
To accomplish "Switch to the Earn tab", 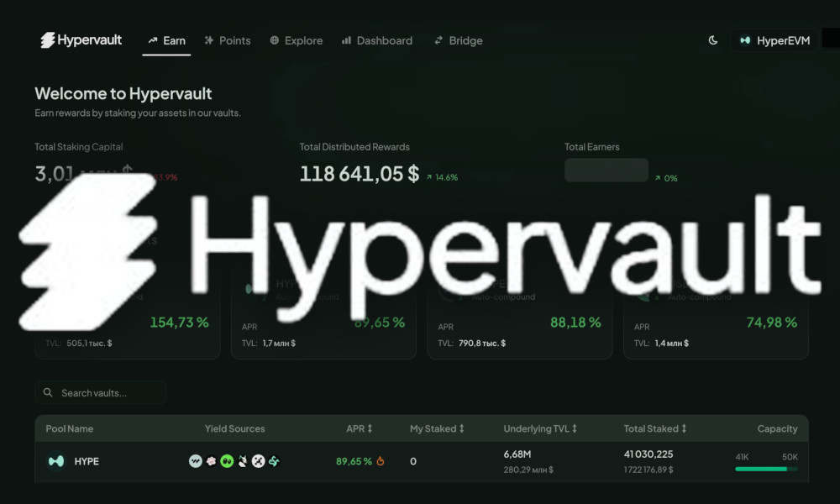I will 166,40.
